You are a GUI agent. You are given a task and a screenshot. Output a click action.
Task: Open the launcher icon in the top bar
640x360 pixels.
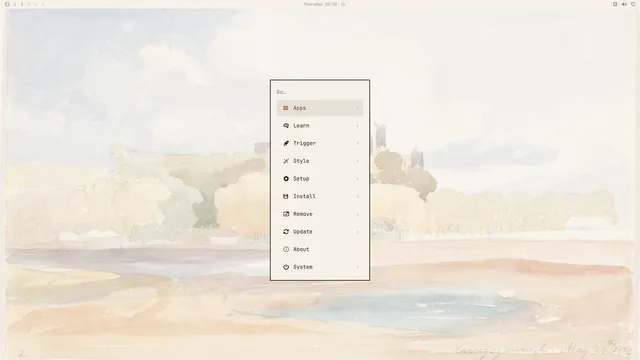coord(7,4)
